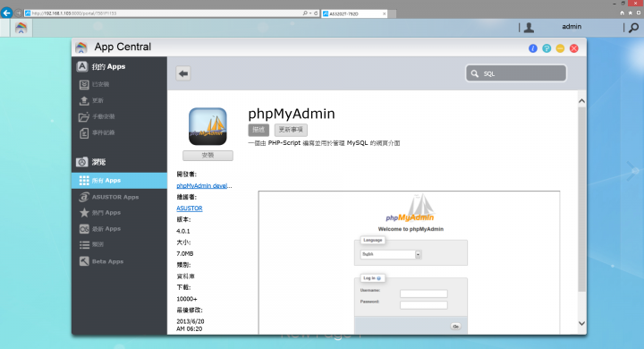Screen dimensions: 644x349
Task: Click the phpMyAdmin title text
Action: 292,114
